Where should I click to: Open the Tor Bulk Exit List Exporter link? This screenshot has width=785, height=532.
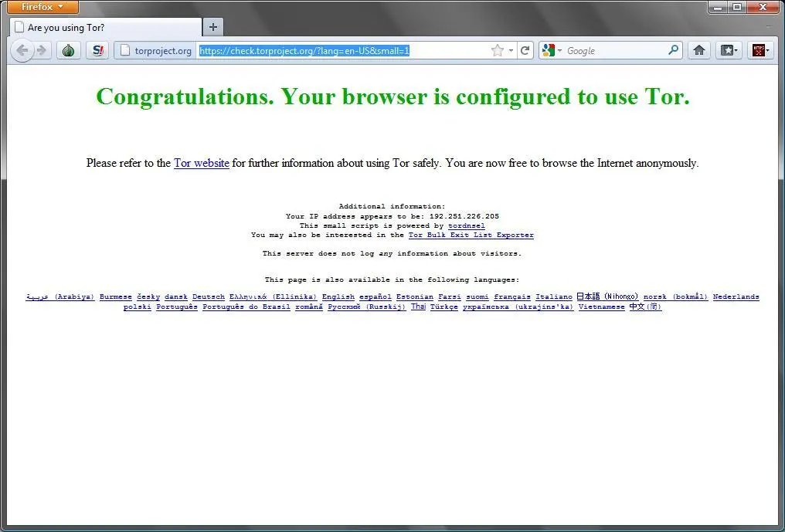point(471,236)
